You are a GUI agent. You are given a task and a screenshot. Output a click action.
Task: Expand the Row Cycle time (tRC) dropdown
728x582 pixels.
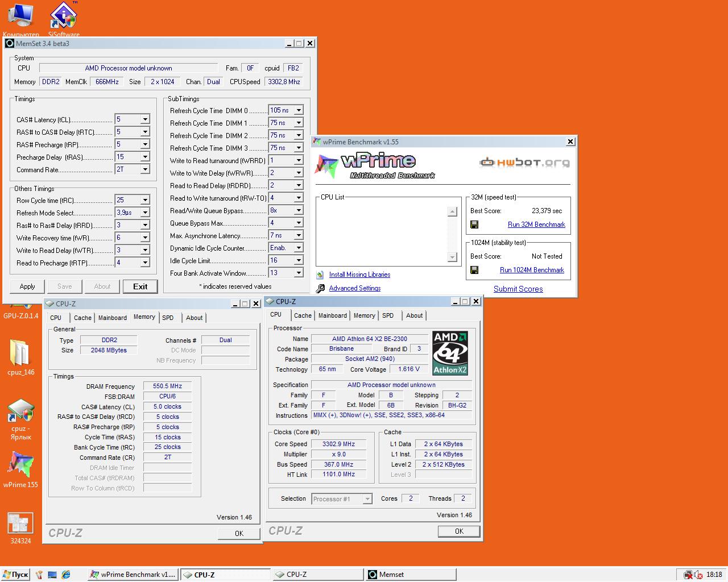(145, 200)
